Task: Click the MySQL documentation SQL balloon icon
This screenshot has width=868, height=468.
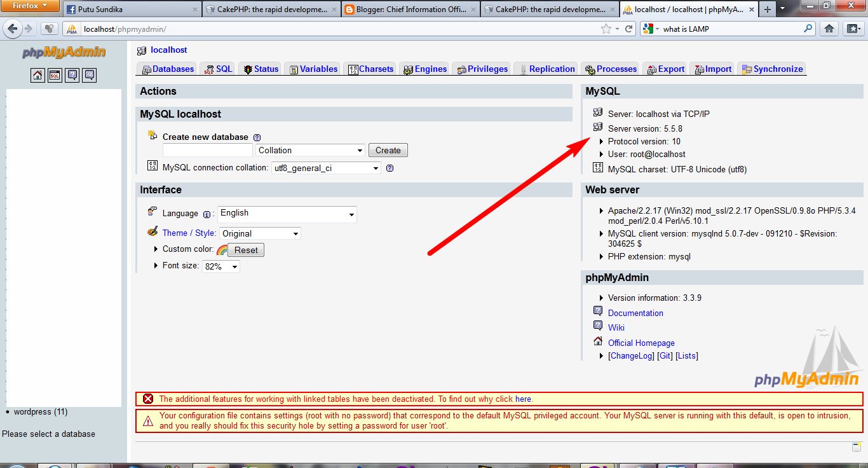Action: click(89, 75)
